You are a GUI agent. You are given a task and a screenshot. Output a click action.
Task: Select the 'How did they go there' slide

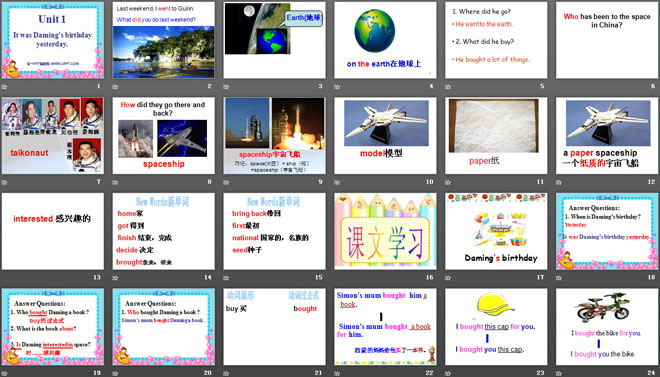pos(163,136)
